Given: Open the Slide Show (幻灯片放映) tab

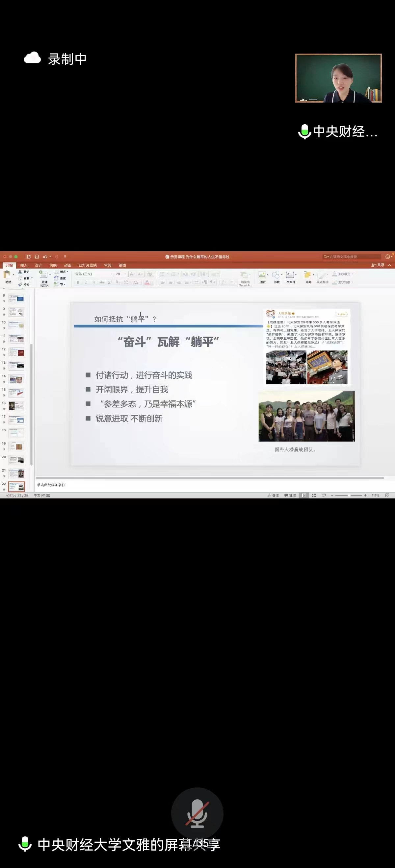Looking at the screenshot, I should pos(87,265).
